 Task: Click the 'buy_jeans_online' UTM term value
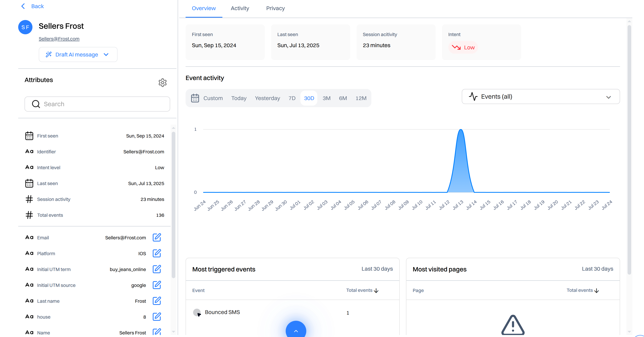point(128,269)
